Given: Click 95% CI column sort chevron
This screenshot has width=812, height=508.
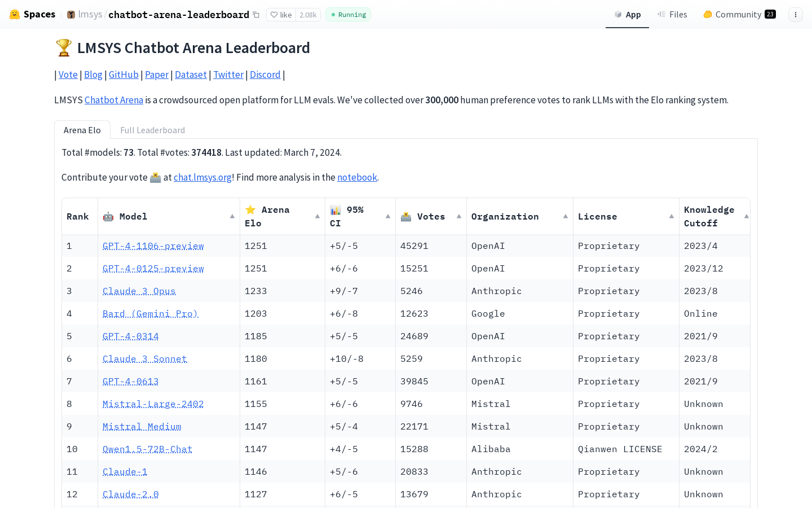Looking at the screenshot, I should (388, 215).
